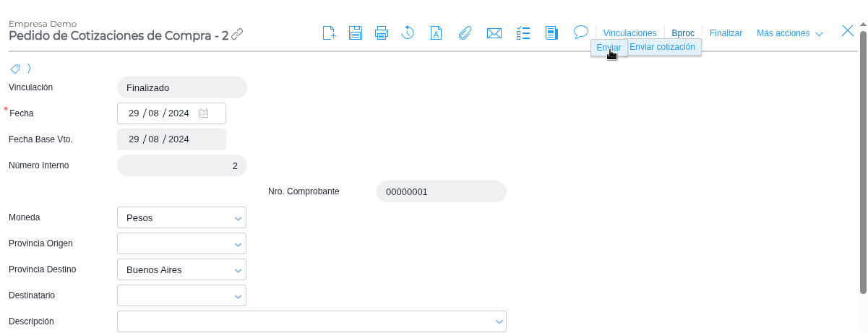Print the quotation request

pyautogui.click(x=382, y=33)
